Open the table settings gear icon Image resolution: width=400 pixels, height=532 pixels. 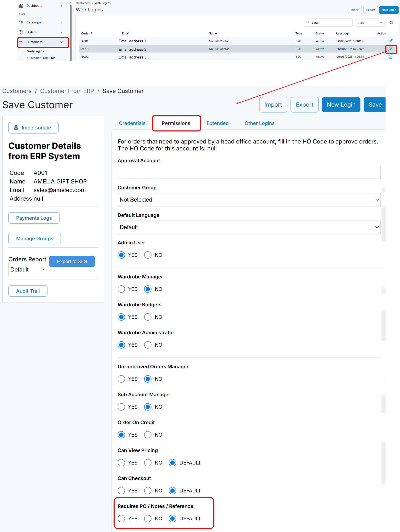391,23
